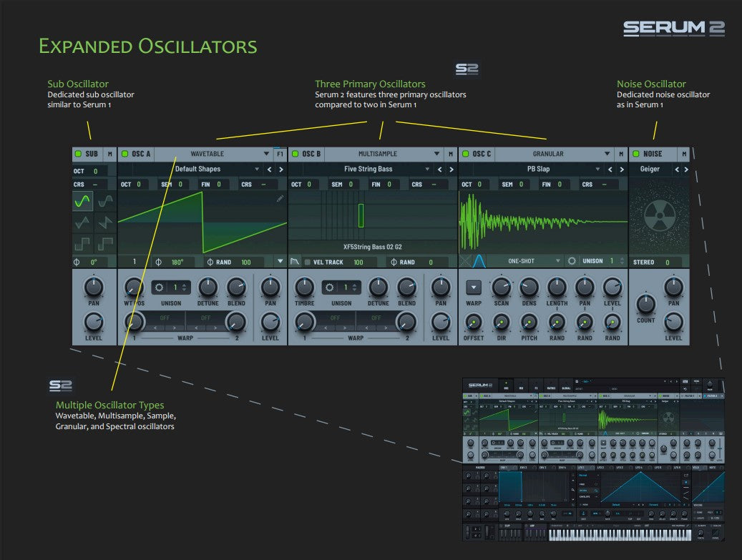Open the WAVETABLE oscillator type dropdown

tap(213, 154)
